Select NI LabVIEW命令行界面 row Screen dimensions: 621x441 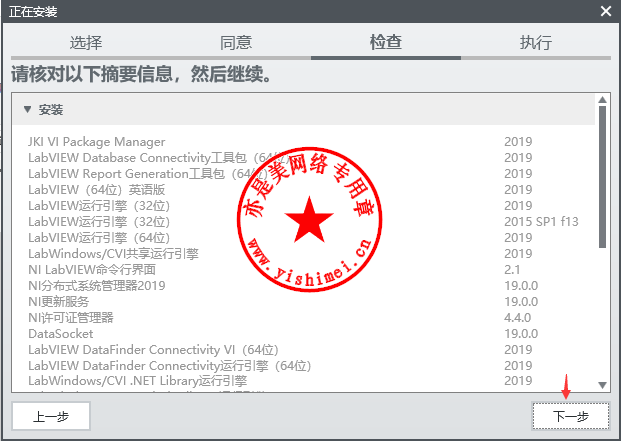click(304, 270)
